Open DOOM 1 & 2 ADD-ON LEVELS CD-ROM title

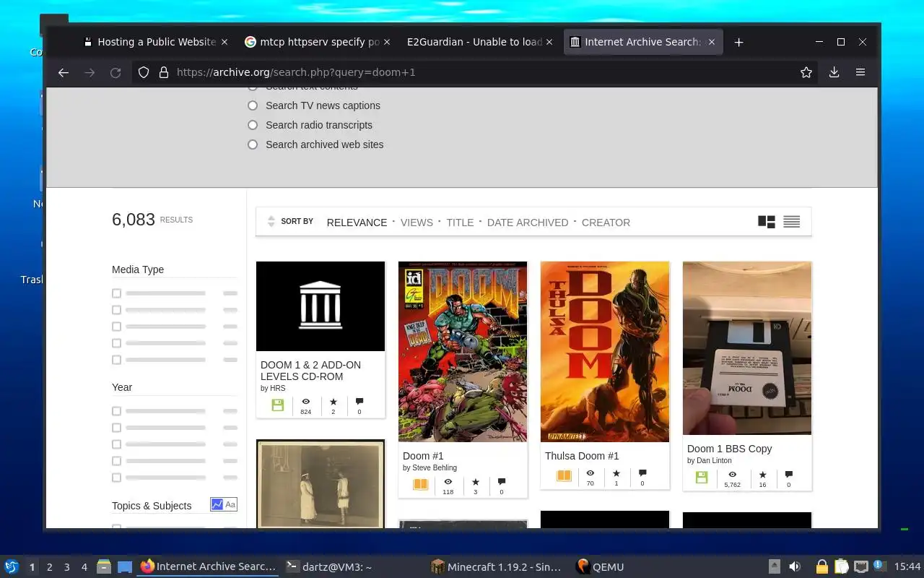point(310,371)
